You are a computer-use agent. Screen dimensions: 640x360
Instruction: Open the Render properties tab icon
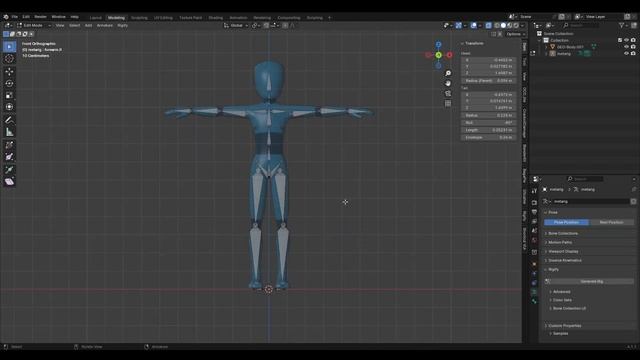(534, 202)
